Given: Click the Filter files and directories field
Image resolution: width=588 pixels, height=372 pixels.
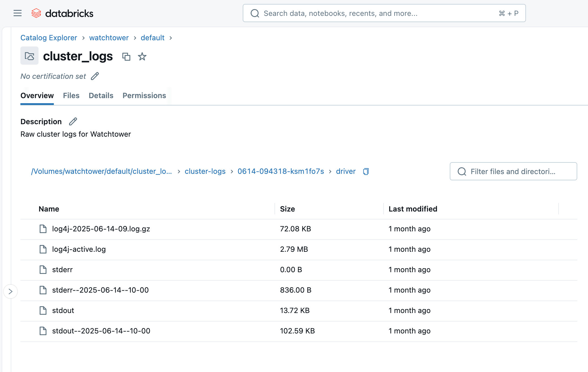Looking at the screenshot, I should click(513, 171).
